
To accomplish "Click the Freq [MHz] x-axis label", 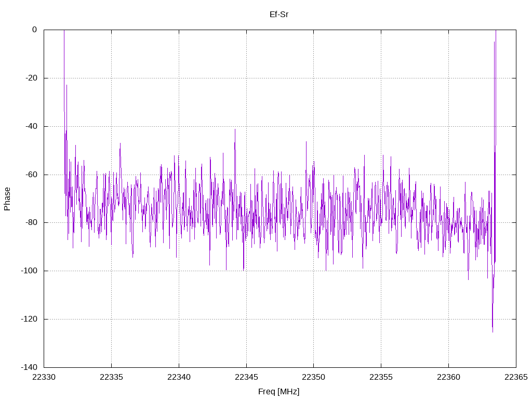I will point(279,392).
